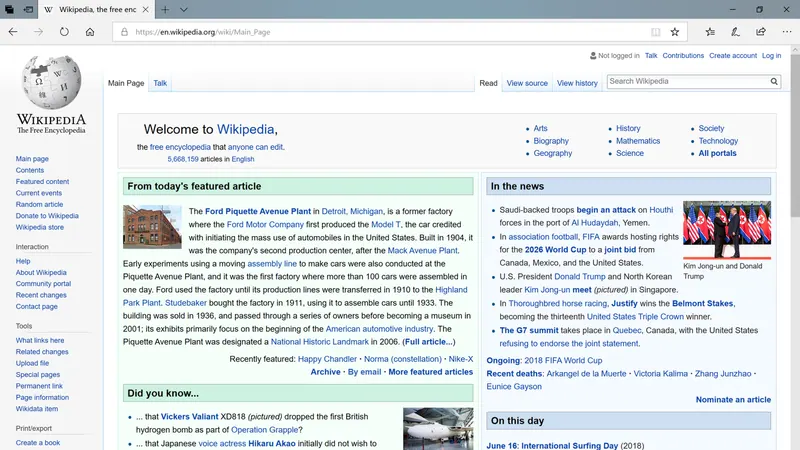Toggle reading view book icon

[x=656, y=32]
